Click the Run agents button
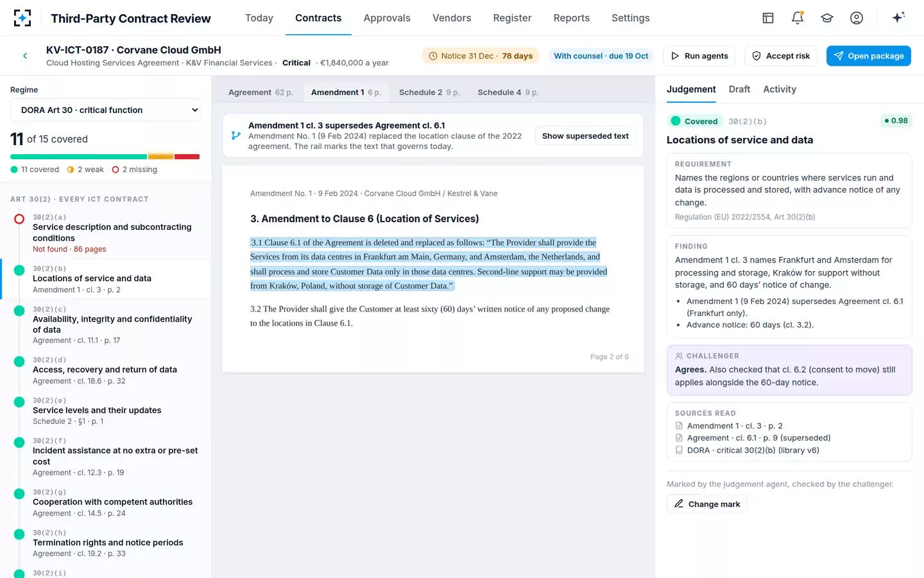This screenshot has width=924, height=578. coord(699,56)
